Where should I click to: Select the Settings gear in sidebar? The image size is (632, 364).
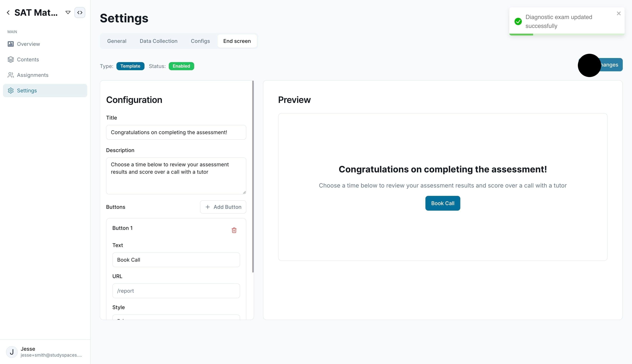coord(11,91)
